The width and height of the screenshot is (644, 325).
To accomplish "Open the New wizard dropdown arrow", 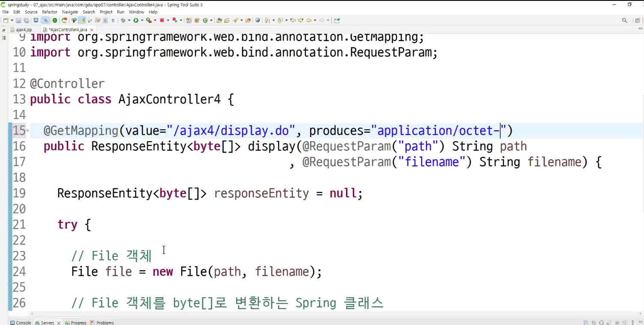I will tap(12, 20).
